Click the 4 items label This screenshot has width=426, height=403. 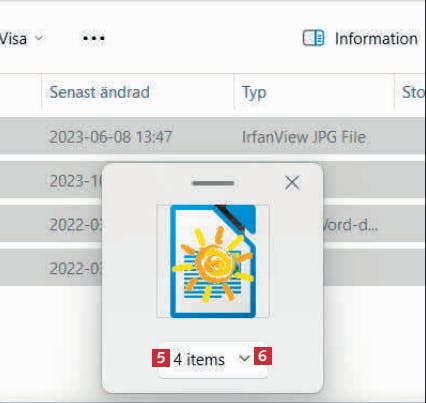tap(199, 360)
